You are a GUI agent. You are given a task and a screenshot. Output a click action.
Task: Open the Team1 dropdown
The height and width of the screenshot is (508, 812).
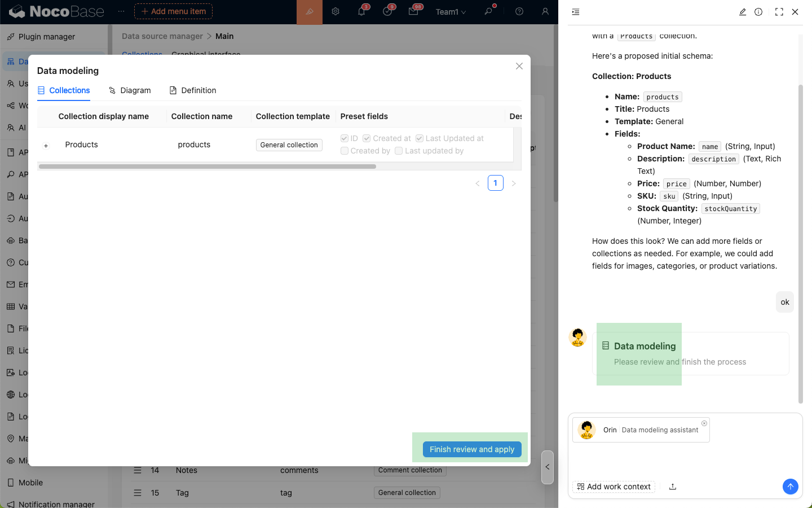[451, 12]
